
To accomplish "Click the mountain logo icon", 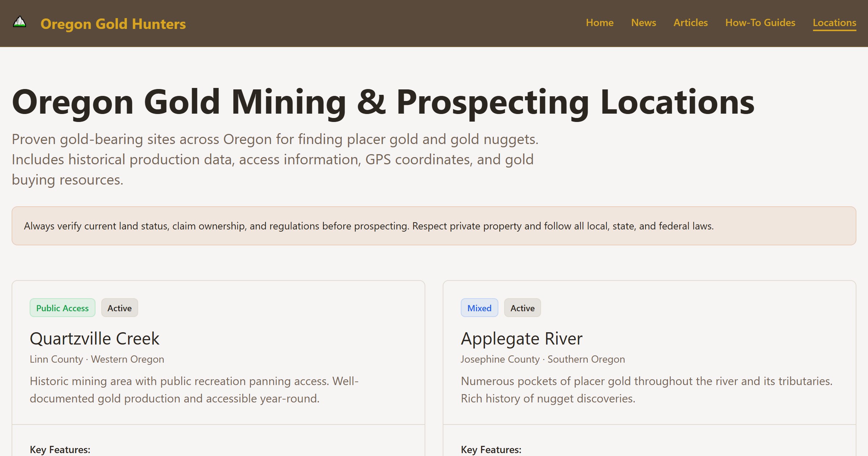I will 19,23.
